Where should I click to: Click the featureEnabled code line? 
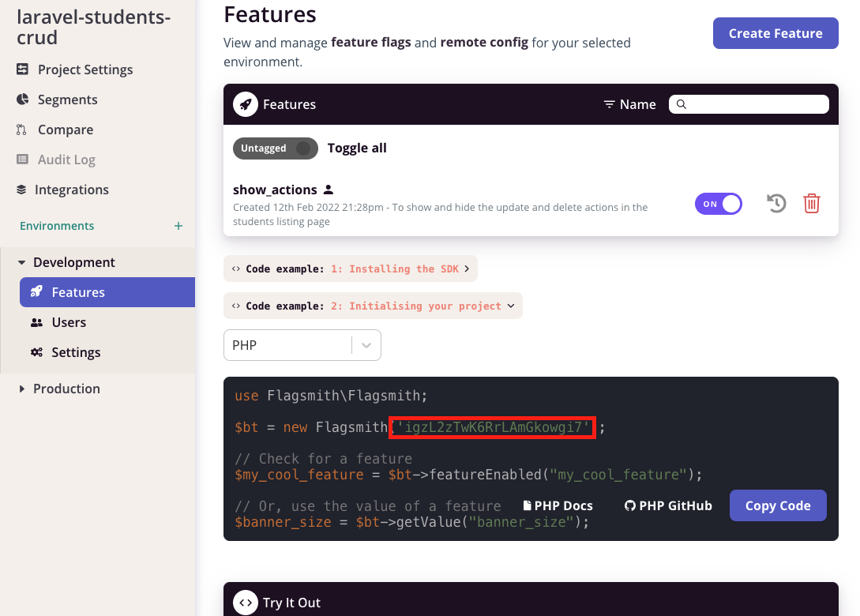(468, 475)
